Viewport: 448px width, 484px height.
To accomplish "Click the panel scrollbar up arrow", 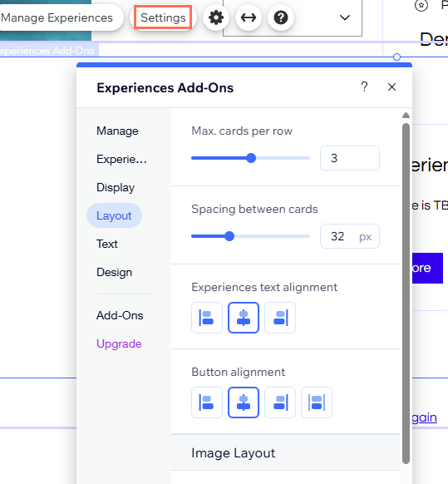I will tap(406, 116).
